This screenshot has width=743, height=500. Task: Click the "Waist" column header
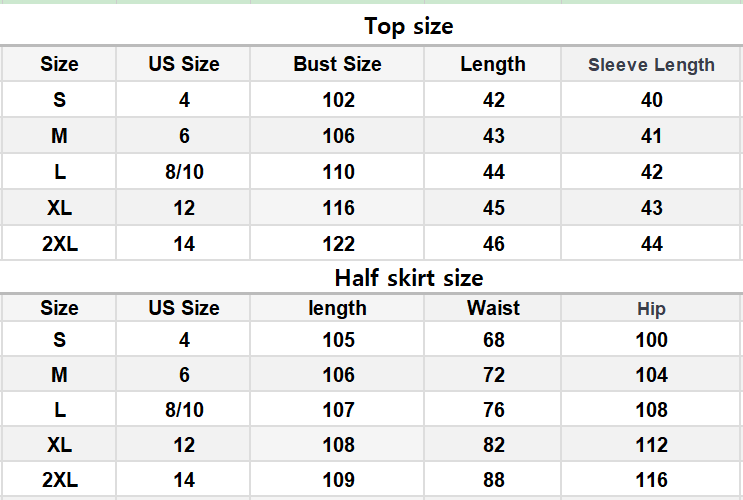493,308
